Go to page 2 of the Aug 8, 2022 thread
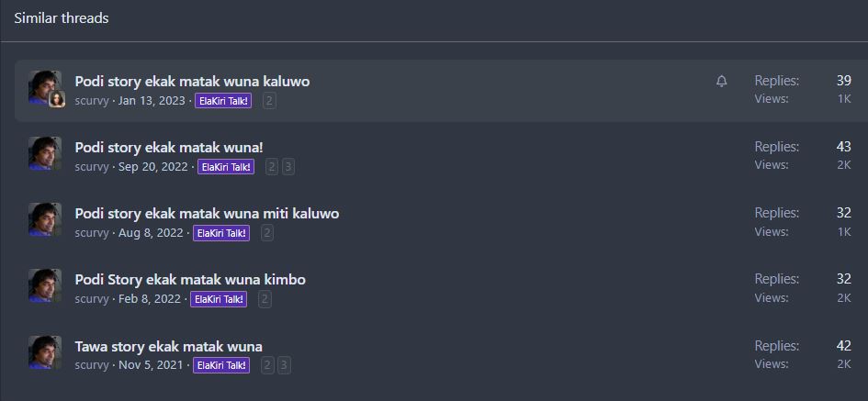 point(266,233)
